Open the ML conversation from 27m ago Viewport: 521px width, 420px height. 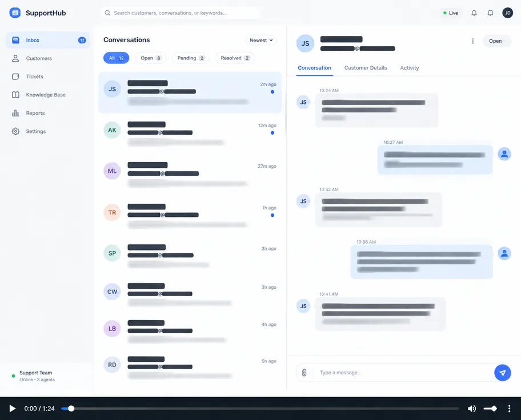click(x=190, y=175)
